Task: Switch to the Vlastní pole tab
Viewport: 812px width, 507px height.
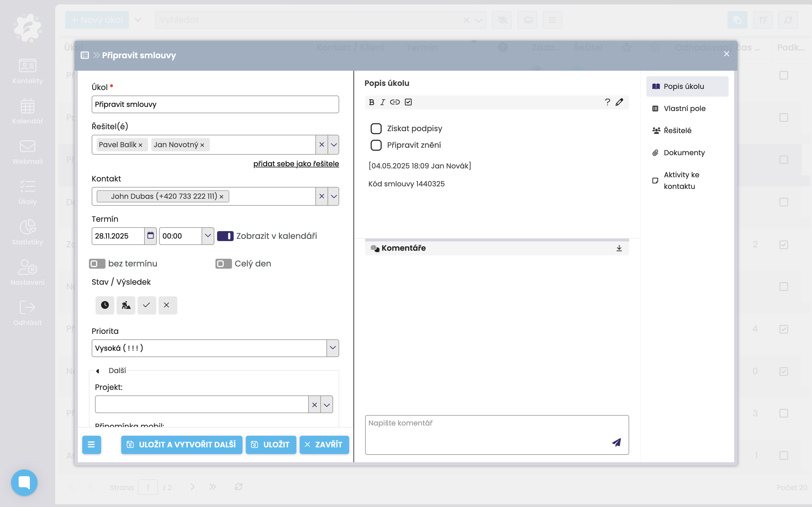Action: point(684,109)
